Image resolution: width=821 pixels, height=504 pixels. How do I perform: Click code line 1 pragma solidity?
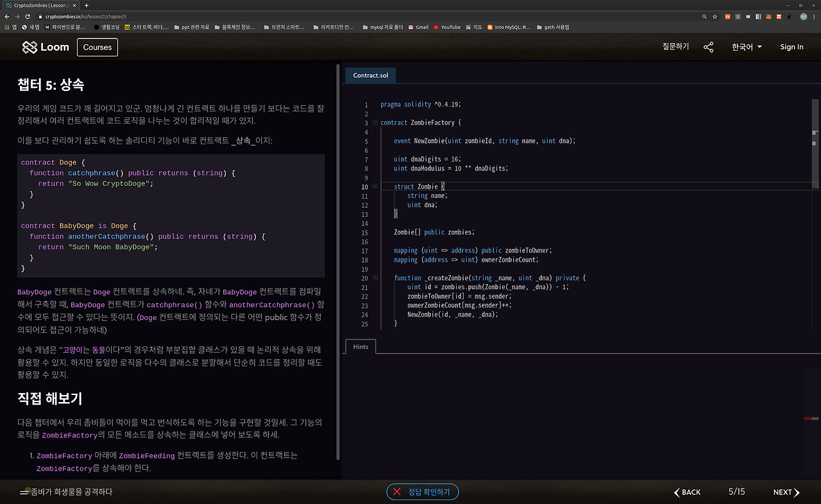(421, 105)
